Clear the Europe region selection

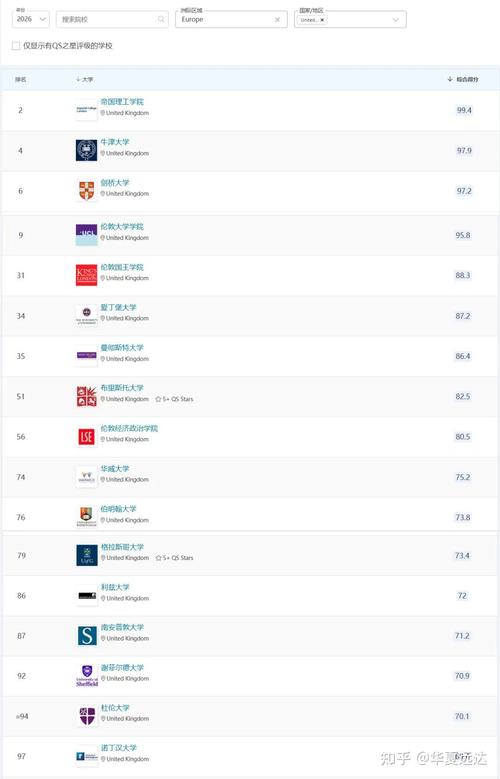click(277, 20)
